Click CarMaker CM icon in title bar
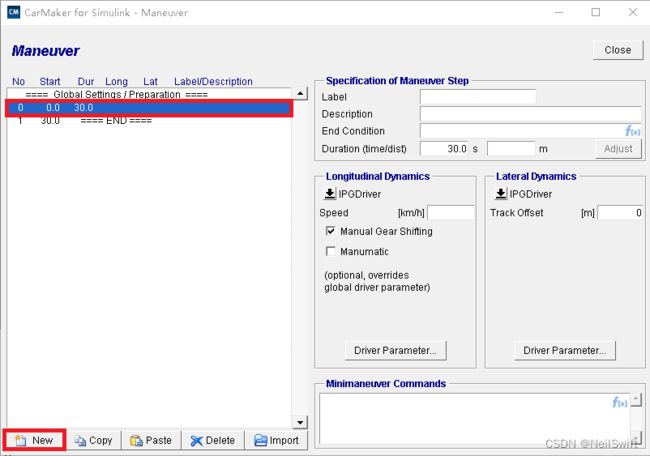This screenshot has height=456, width=650. (x=14, y=12)
